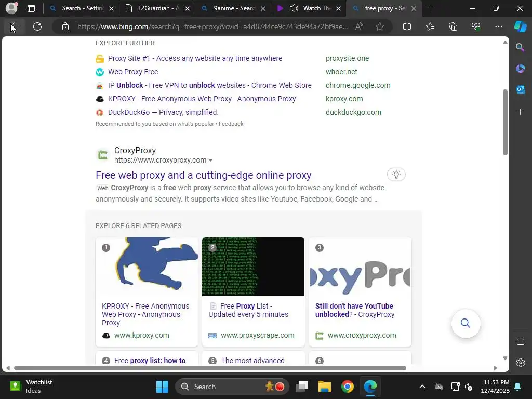Click the proxysite.one domain text
532x399 pixels.
coord(347,58)
